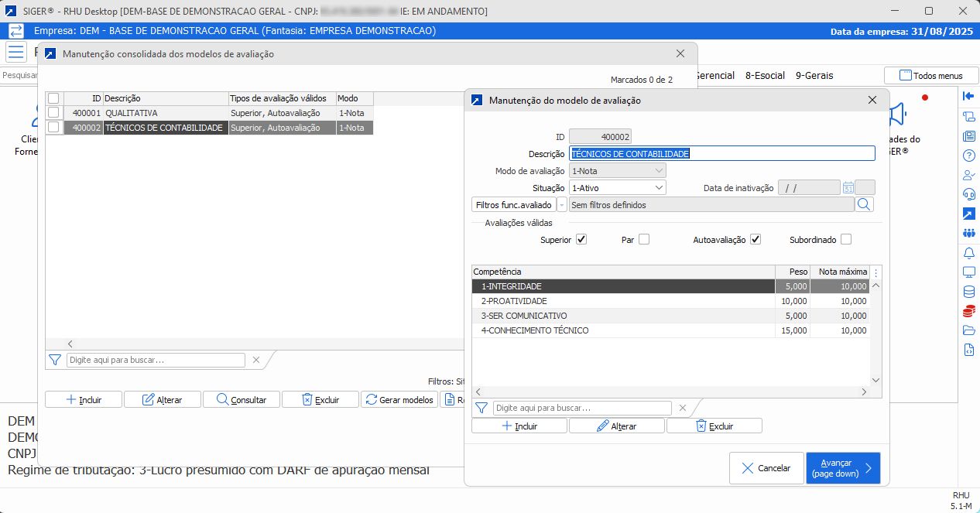Screen dimensions: 980x513
Task: Select the 4-CONHECIMENTO TÉCNICO row
Action: coord(671,330)
